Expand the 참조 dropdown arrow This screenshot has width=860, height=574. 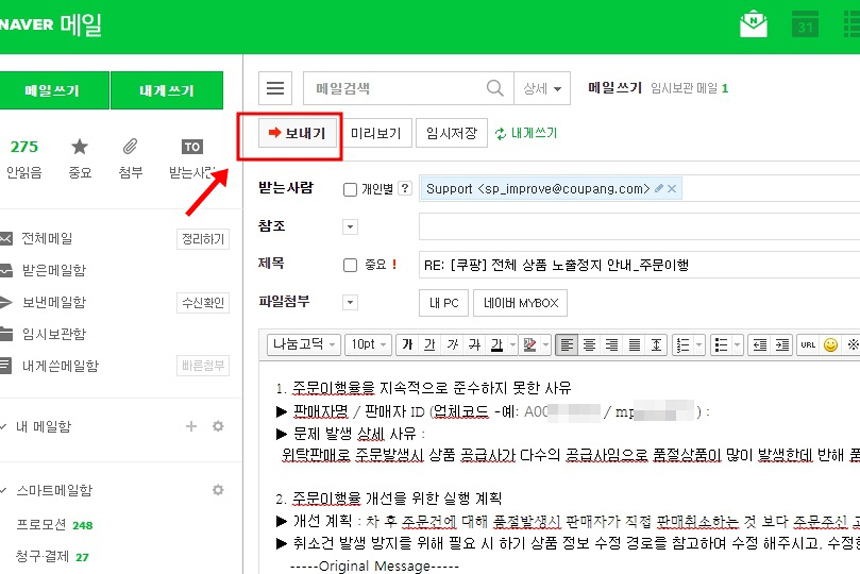coord(350,227)
